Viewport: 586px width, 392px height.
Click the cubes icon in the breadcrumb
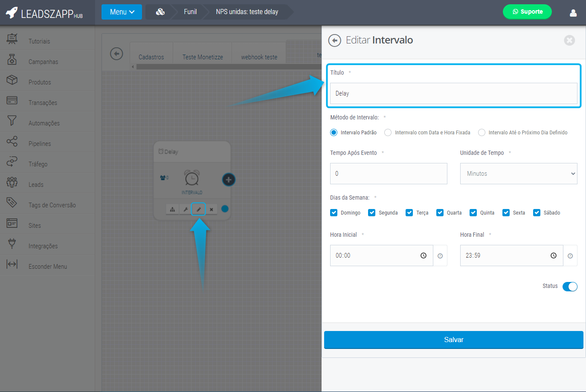point(160,12)
